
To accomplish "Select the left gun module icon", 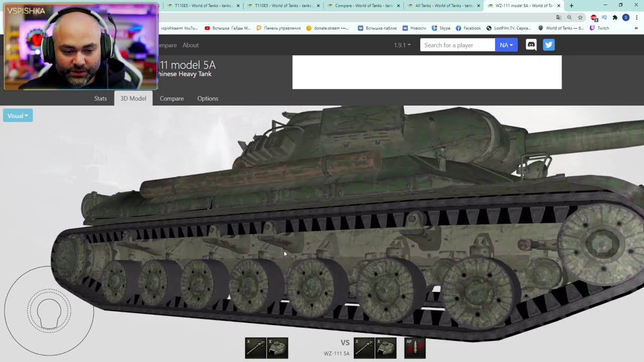I will coord(256,348).
